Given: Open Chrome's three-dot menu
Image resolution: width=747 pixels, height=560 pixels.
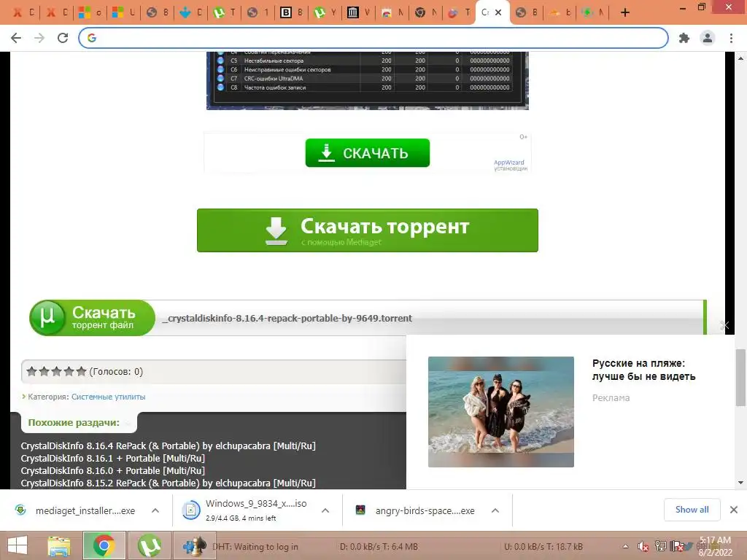Looking at the screenshot, I should tap(731, 38).
